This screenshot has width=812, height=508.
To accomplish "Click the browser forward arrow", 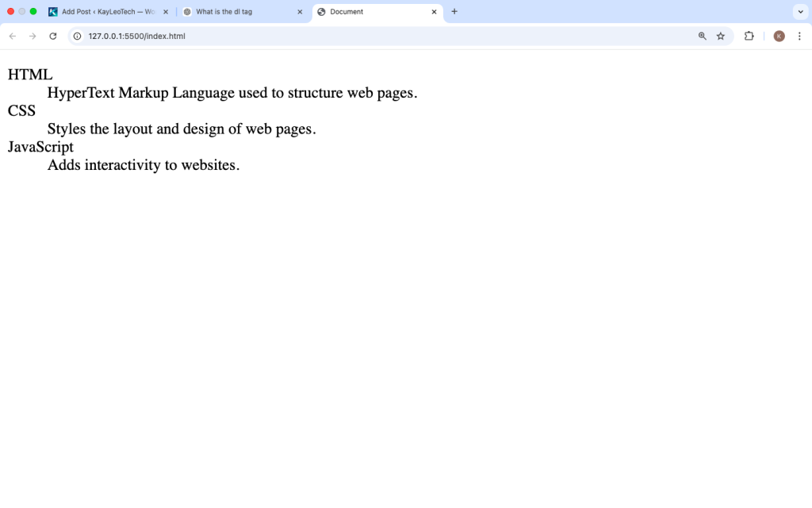I will (x=33, y=36).
